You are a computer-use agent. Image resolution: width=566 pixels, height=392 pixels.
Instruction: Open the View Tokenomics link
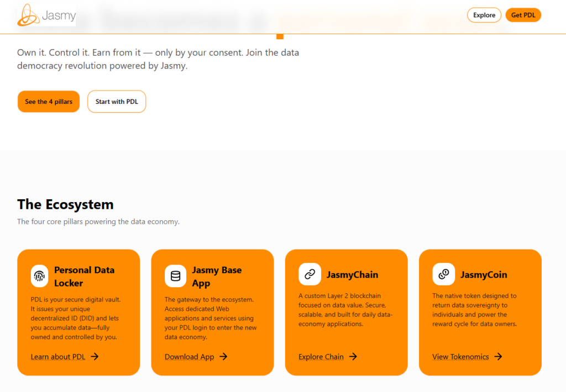(x=460, y=357)
